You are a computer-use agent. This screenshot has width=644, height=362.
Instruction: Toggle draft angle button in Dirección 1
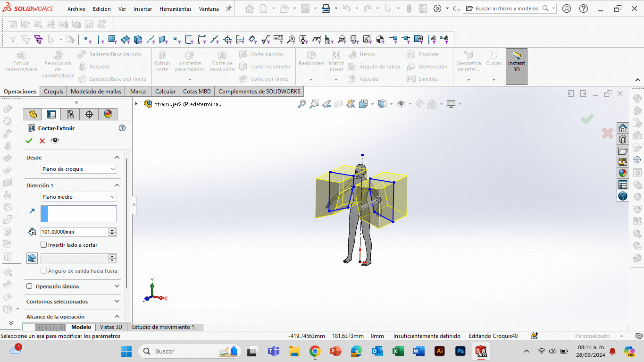pyautogui.click(x=32, y=258)
